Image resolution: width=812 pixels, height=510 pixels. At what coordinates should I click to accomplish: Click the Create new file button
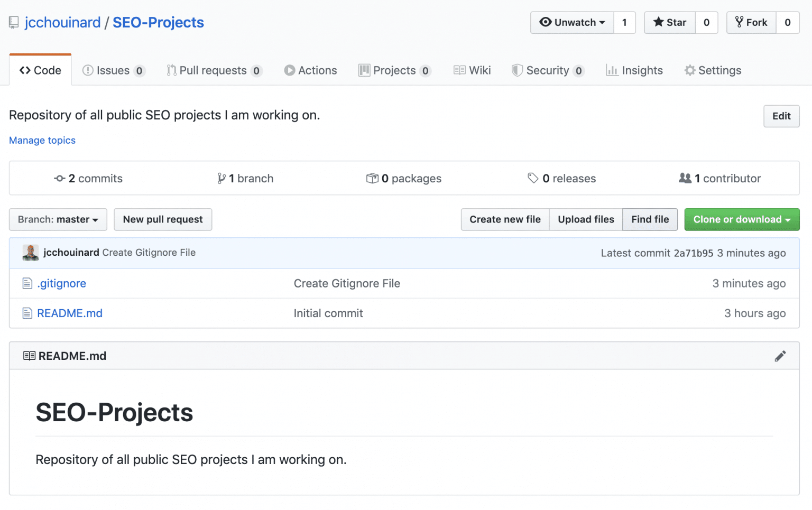point(505,219)
